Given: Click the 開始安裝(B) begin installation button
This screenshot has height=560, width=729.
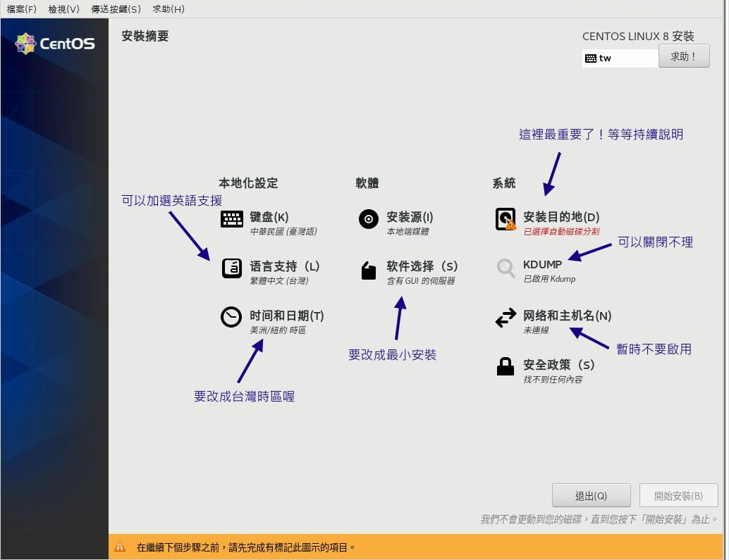Looking at the screenshot, I should point(678,495).
